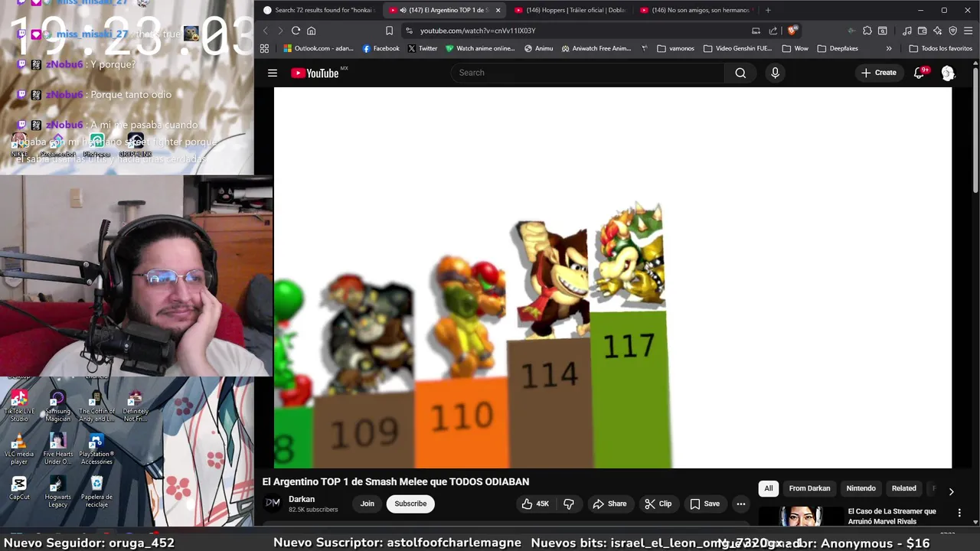Close the El Argentino TOP 1 tab

(498, 10)
